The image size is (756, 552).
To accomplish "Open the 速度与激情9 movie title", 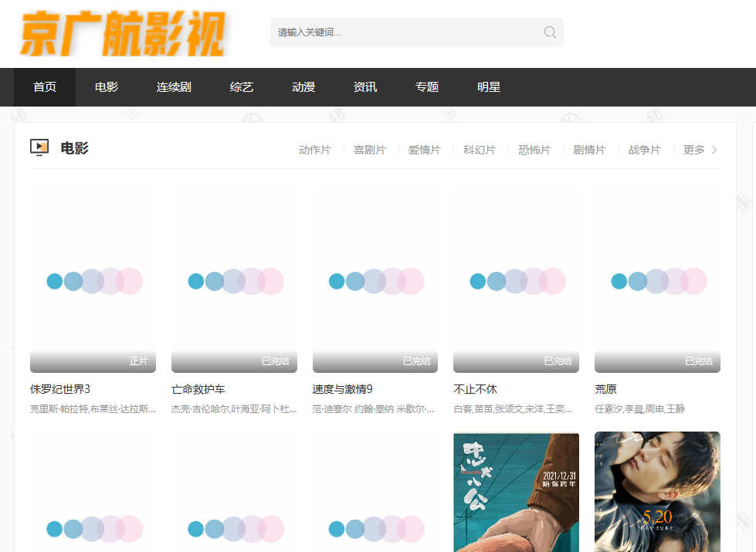I will click(x=342, y=389).
